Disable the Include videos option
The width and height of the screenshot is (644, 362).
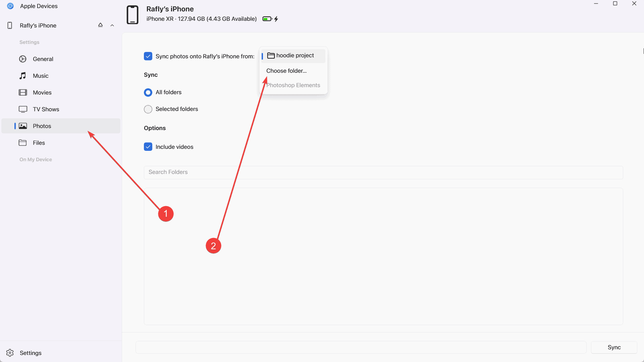148,146
